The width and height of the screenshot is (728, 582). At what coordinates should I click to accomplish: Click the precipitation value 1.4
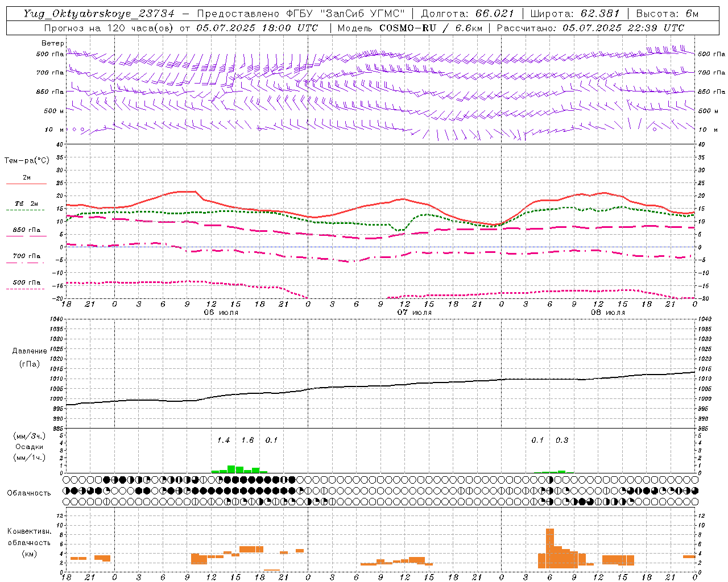click(x=224, y=440)
